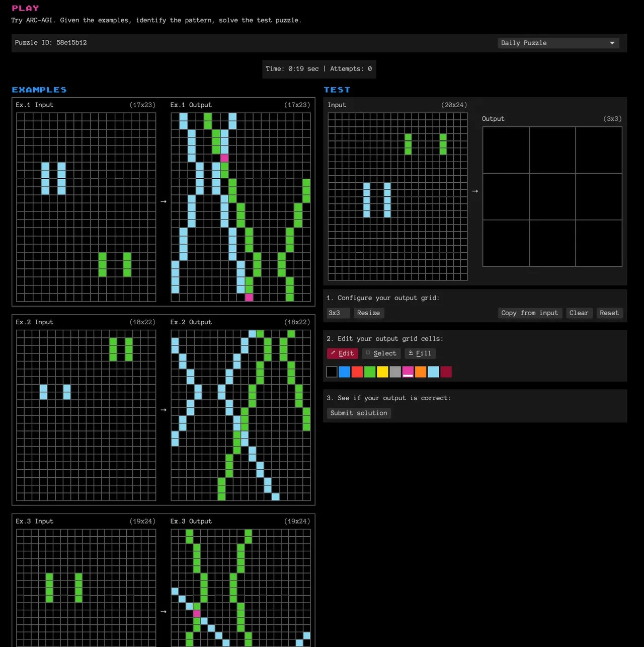This screenshot has height=647, width=644.
Task: Activate the Fill mode
Action: 420,353
